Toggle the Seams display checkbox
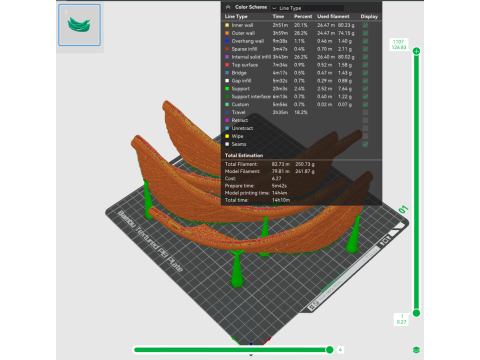This screenshot has width=480, height=360. click(365, 144)
